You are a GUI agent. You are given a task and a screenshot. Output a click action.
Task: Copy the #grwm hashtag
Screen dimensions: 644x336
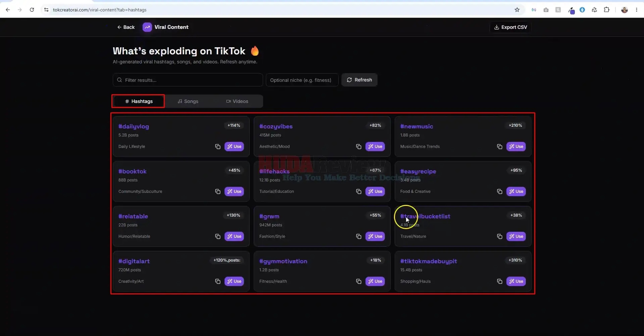click(359, 236)
